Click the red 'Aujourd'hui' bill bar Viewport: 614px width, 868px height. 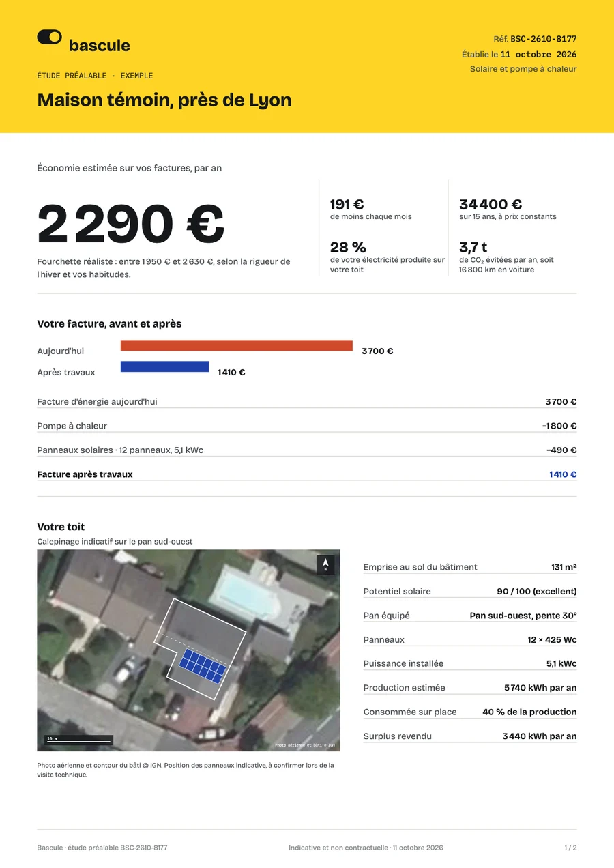[236, 345]
